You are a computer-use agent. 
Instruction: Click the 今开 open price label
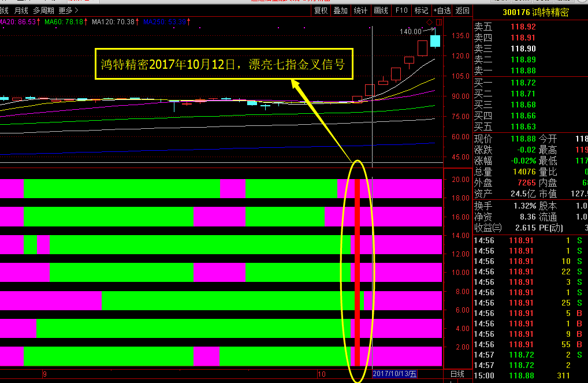point(548,139)
